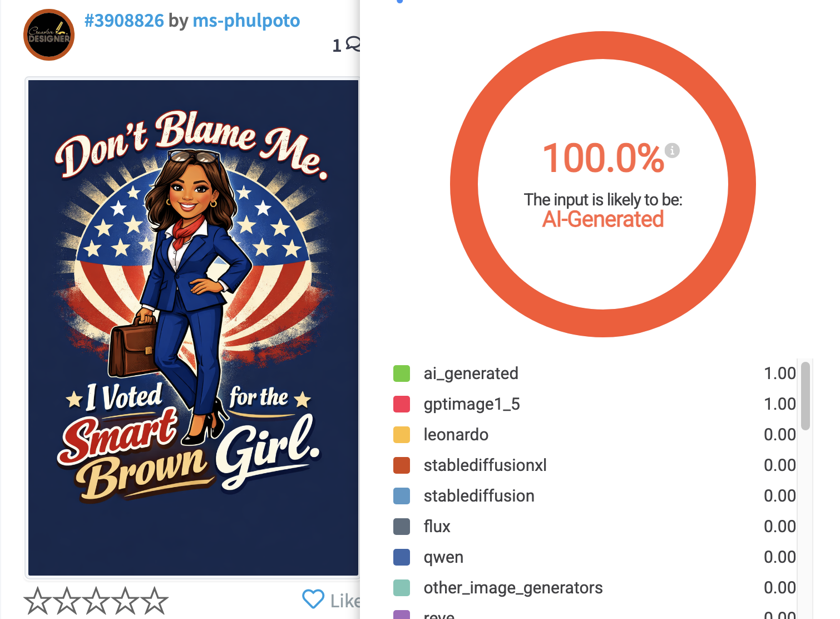840x619 pixels.
Task: Click the Like heart icon
Action: click(313, 599)
